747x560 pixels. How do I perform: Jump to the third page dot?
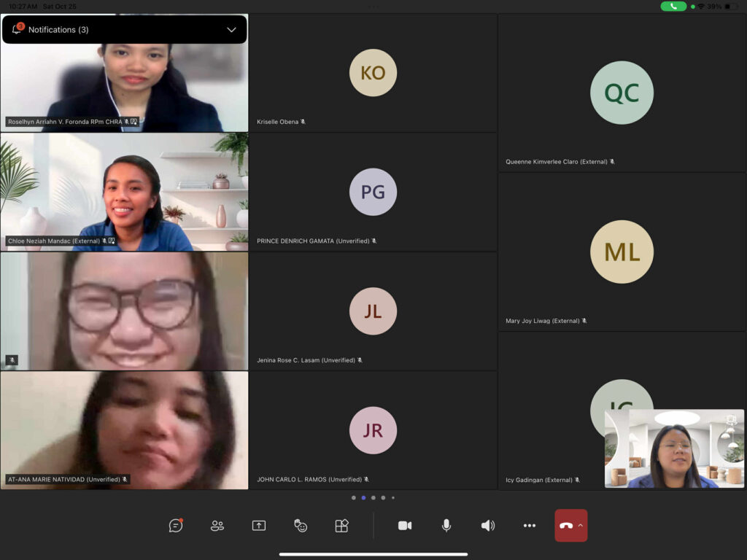(x=373, y=498)
